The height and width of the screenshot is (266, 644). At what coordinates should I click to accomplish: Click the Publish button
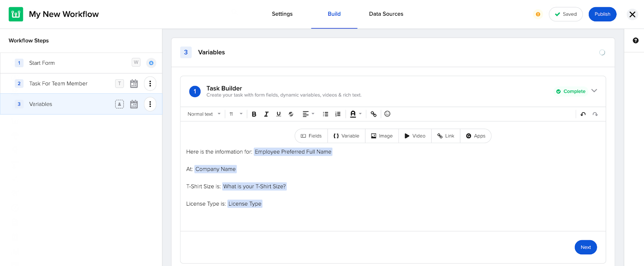pos(602,14)
